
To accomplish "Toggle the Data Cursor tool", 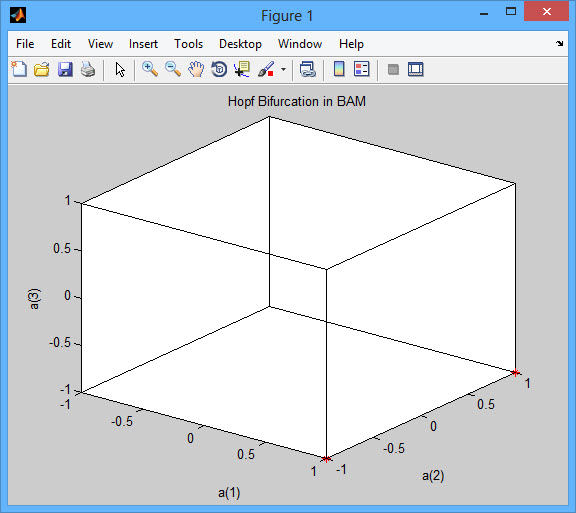I will (242, 69).
